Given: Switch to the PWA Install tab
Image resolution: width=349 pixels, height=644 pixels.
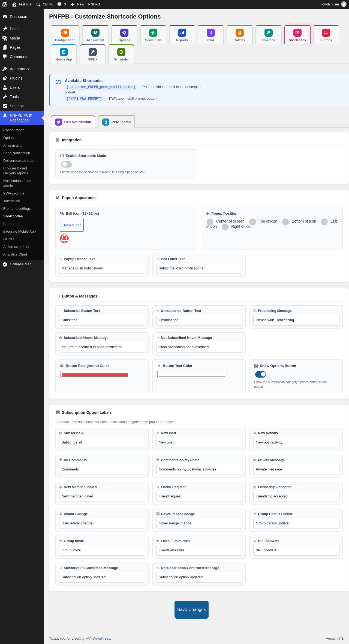Looking at the screenshot, I should 116,122.
